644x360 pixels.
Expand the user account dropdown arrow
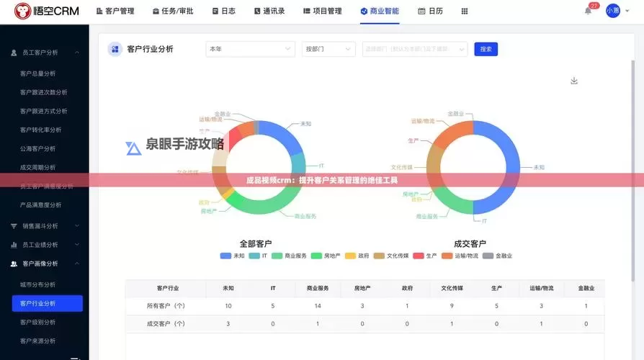pyautogui.click(x=627, y=11)
